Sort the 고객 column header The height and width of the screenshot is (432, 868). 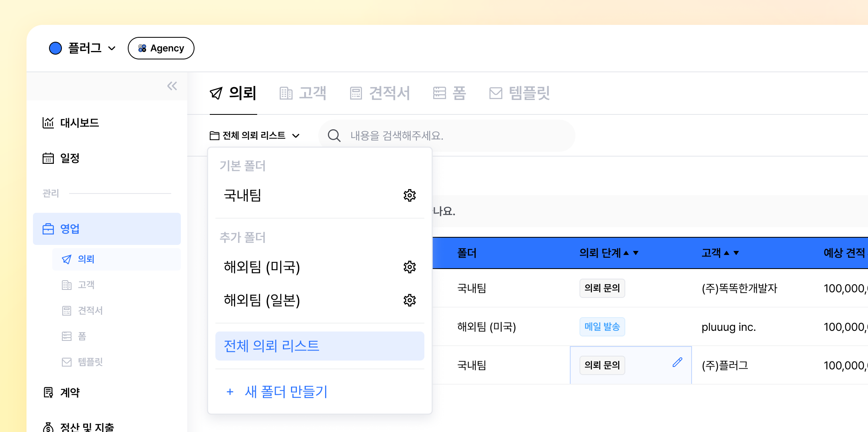[731, 253]
